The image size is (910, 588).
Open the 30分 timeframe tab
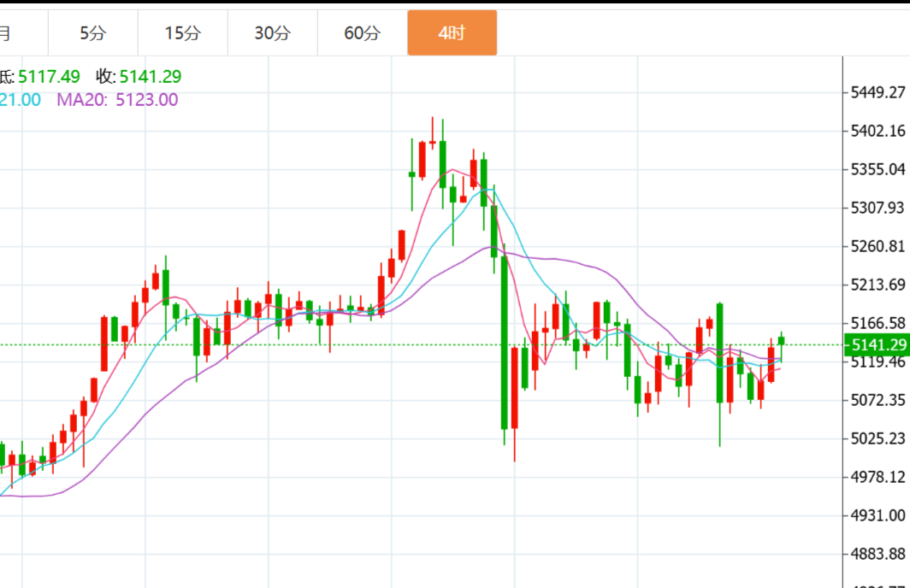(273, 33)
